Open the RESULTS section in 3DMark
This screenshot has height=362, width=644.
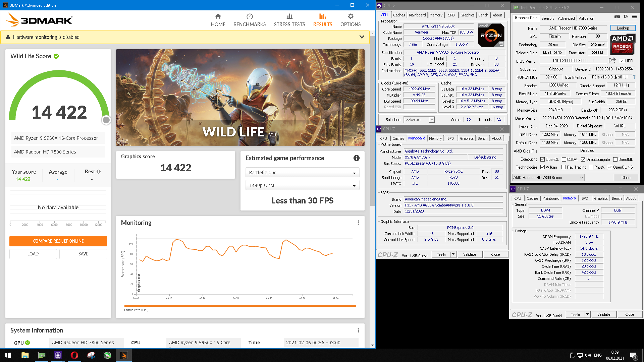(323, 20)
